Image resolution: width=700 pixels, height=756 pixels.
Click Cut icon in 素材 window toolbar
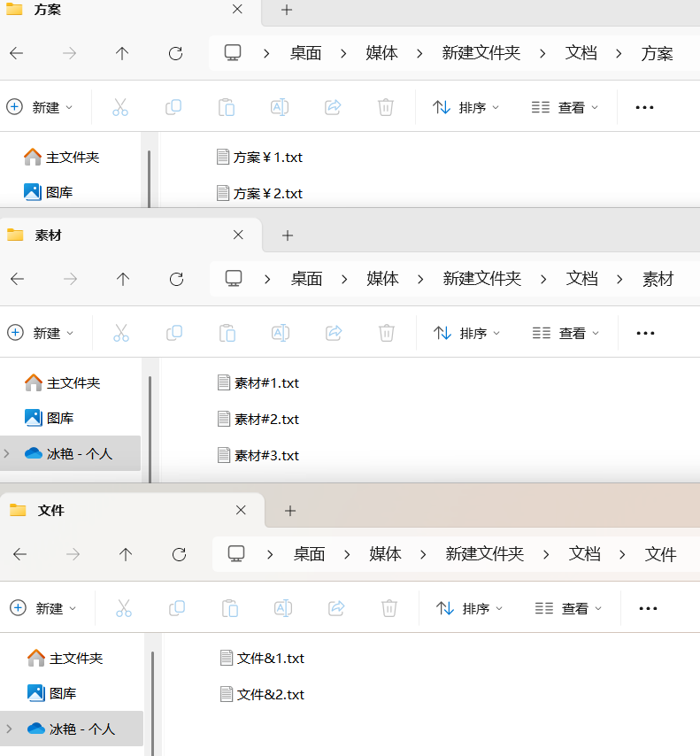pos(121,333)
